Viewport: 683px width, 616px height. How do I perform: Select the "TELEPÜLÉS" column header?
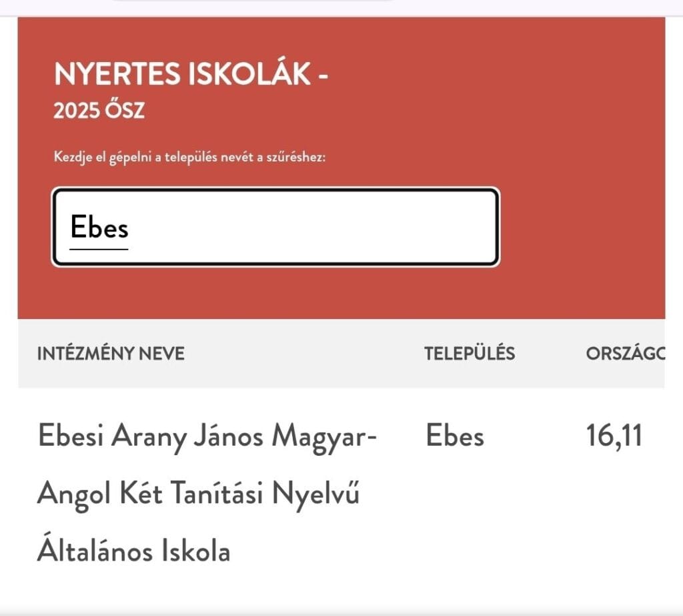(x=470, y=353)
